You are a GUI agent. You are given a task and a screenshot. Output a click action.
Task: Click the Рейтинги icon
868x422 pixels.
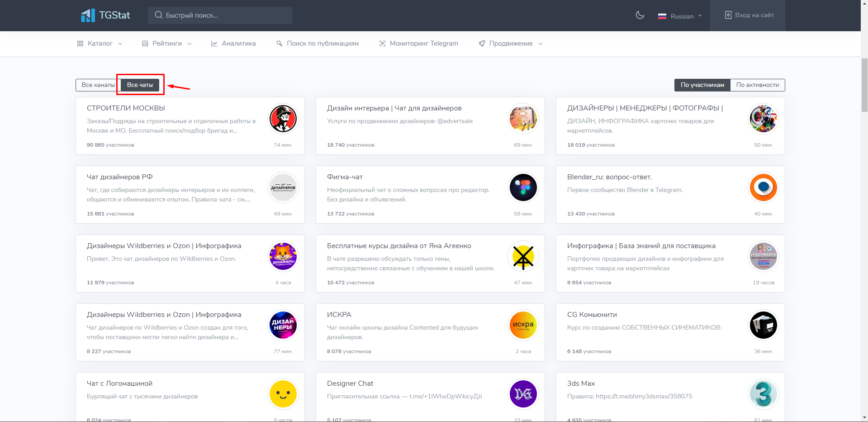point(145,43)
